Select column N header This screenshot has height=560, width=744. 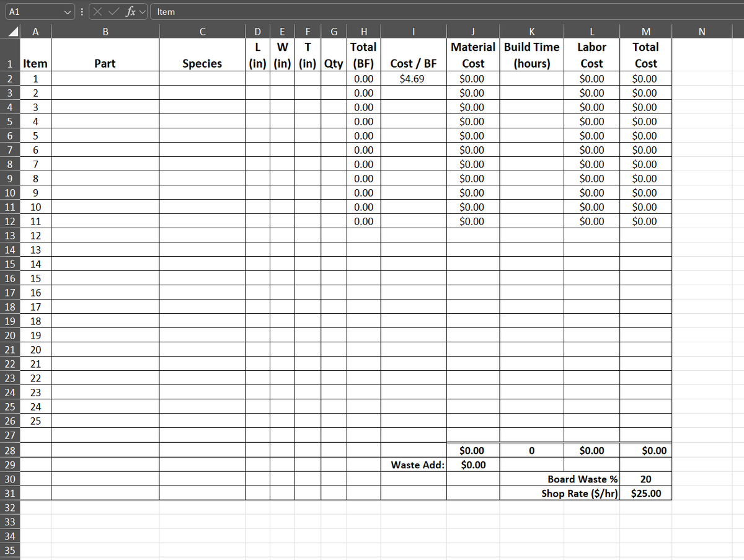(x=702, y=31)
